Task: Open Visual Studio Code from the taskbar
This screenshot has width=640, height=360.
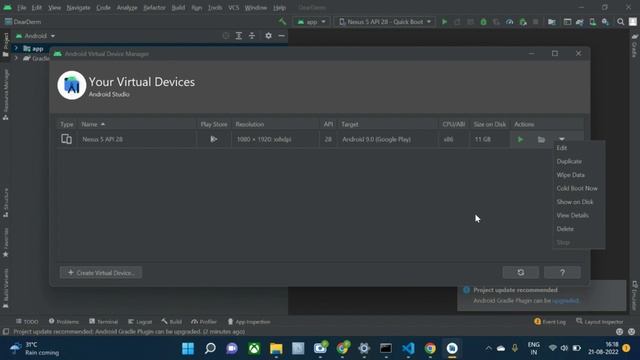Action: (408, 349)
